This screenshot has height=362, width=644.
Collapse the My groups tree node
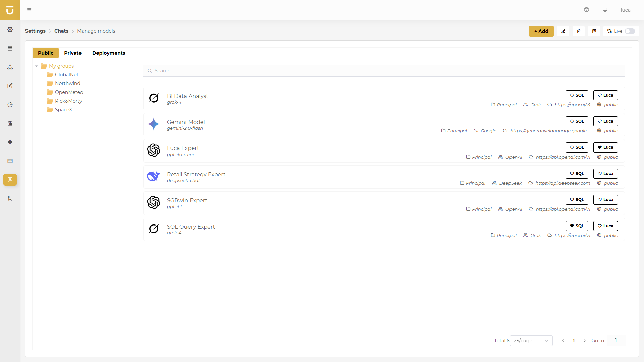coord(37,66)
